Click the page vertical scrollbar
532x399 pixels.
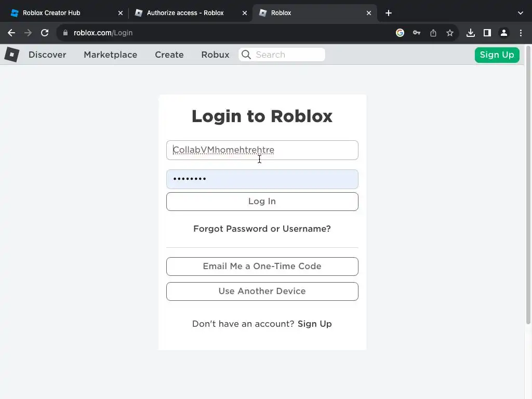pyautogui.click(x=528, y=185)
